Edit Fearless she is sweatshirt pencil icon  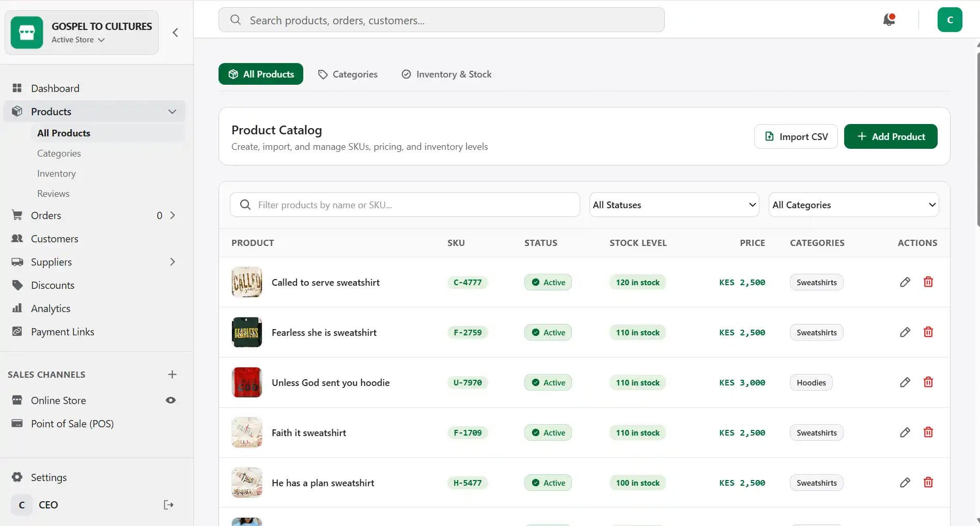point(905,332)
